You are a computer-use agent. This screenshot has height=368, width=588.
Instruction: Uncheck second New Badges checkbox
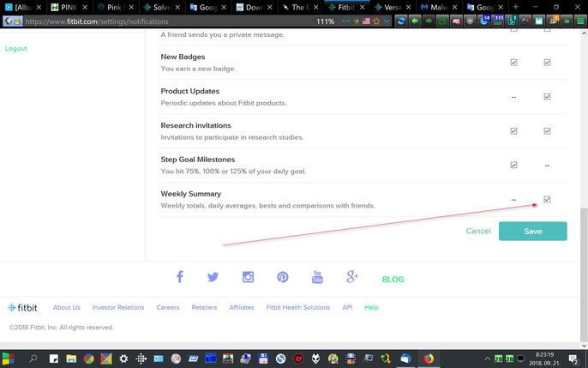pyautogui.click(x=547, y=63)
